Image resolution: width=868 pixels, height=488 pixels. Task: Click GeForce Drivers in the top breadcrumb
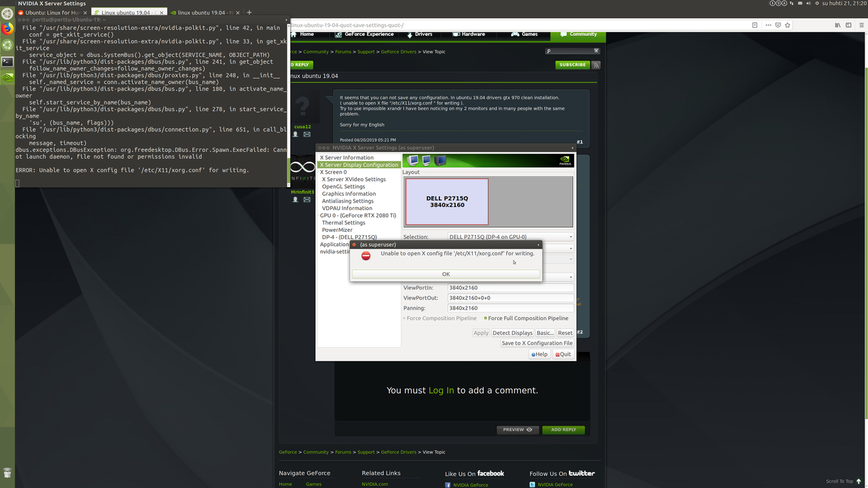(x=399, y=52)
